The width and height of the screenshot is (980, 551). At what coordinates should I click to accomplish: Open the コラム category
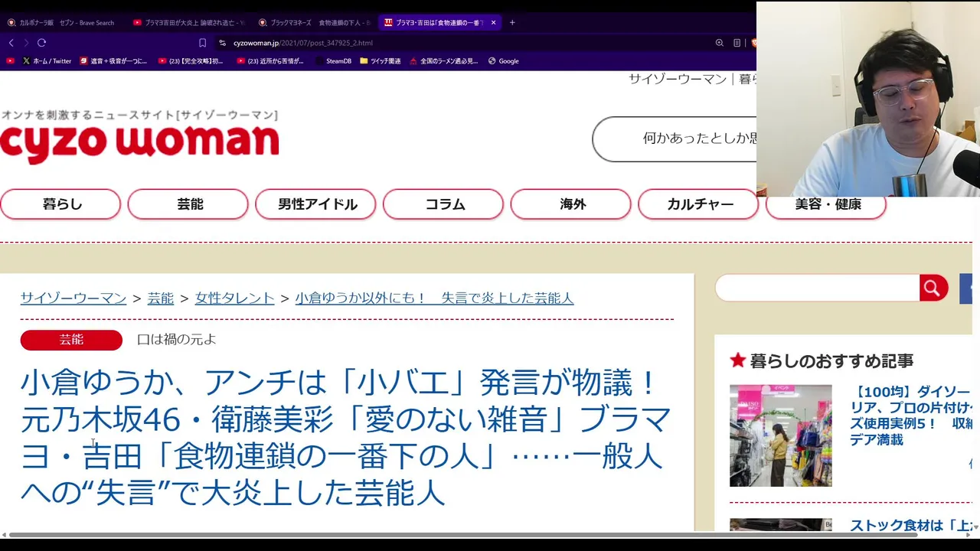pos(443,204)
